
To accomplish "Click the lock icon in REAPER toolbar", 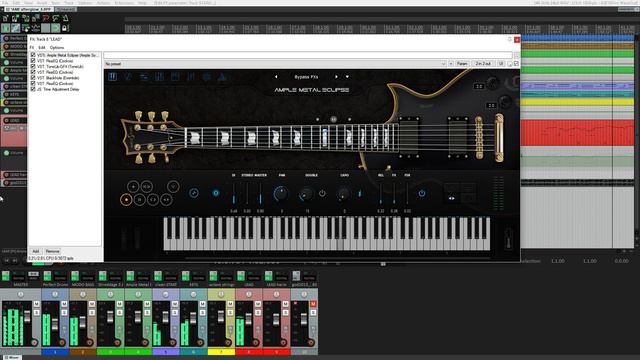I will pyautogui.click(x=65, y=28).
